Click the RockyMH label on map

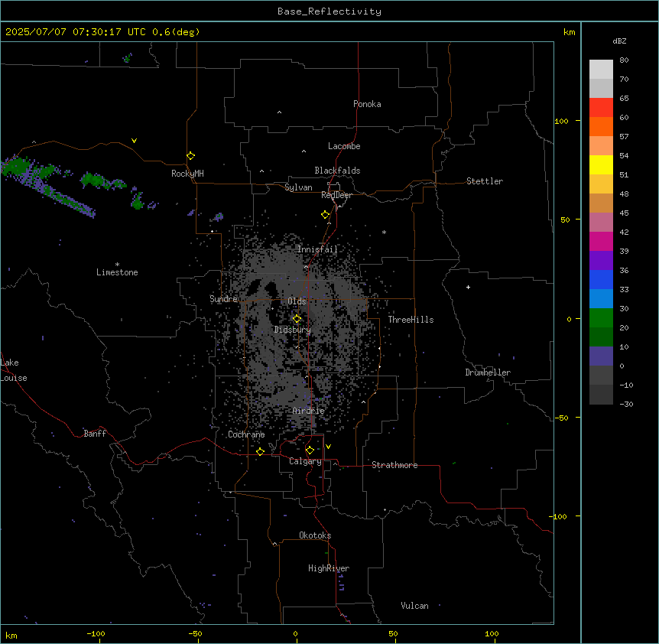pos(187,174)
